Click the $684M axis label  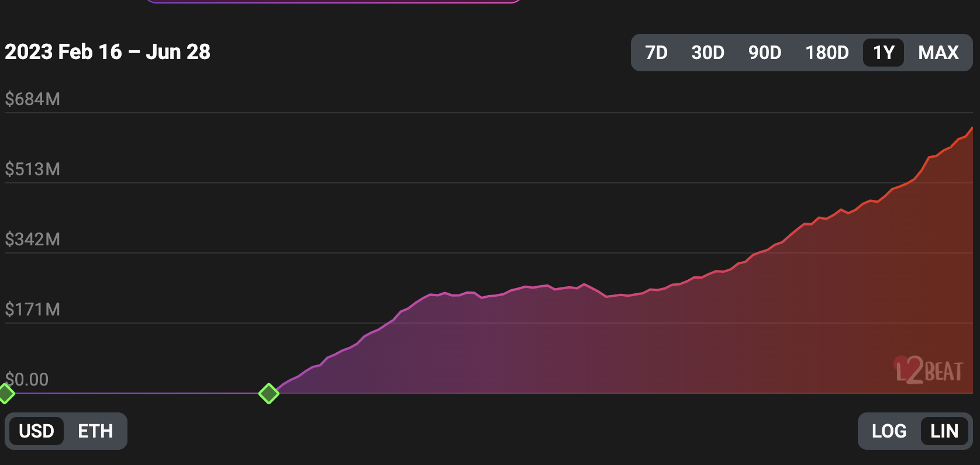point(33,99)
